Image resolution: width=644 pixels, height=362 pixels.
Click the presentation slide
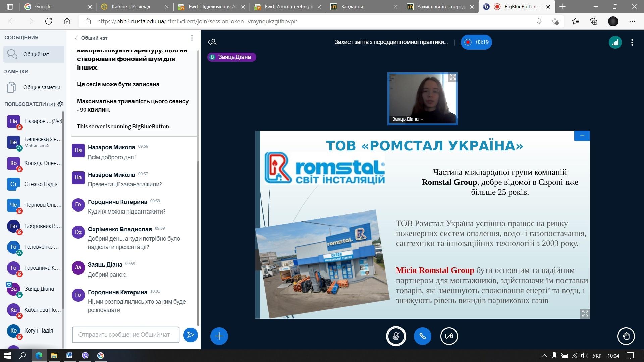pos(422,225)
